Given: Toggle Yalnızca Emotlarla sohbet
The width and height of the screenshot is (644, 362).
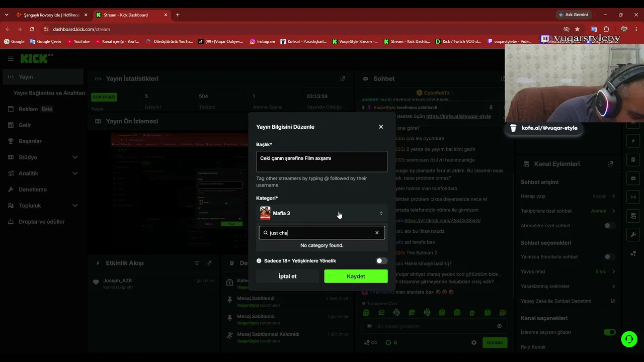Looking at the screenshot, I should pos(609,257).
